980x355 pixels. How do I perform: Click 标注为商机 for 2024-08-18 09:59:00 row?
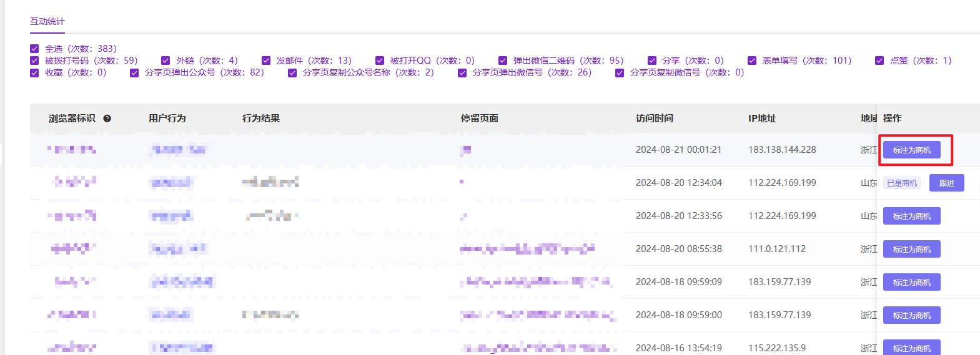click(x=912, y=315)
